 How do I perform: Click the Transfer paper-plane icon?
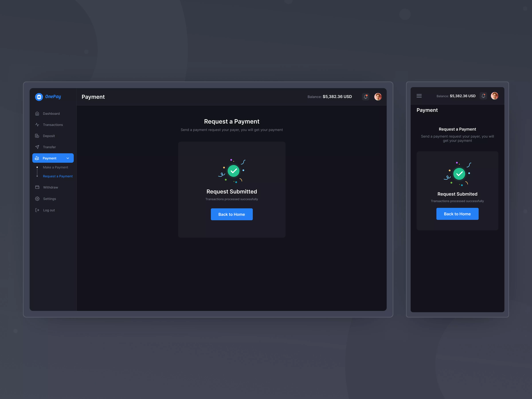pos(37,147)
